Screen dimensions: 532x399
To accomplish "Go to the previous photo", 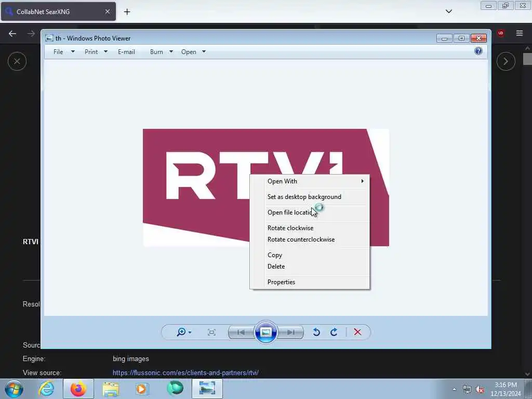I will (241, 332).
